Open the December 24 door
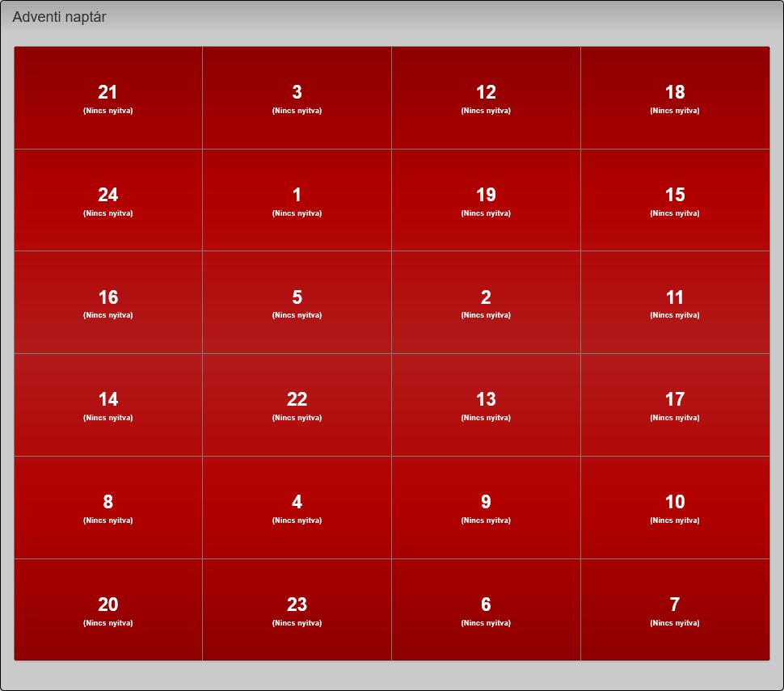The image size is (784, 691). pyautogui.click(x=108, y=200)
